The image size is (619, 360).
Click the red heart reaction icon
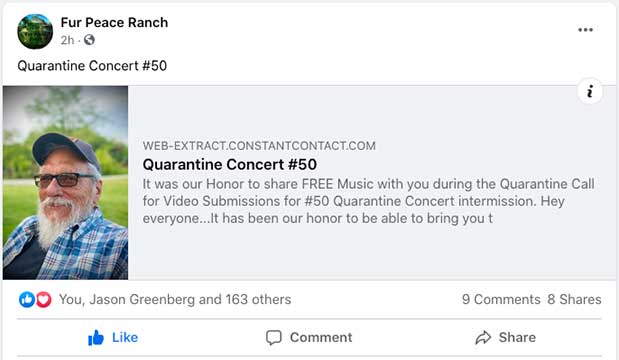(x=43, y=300)
